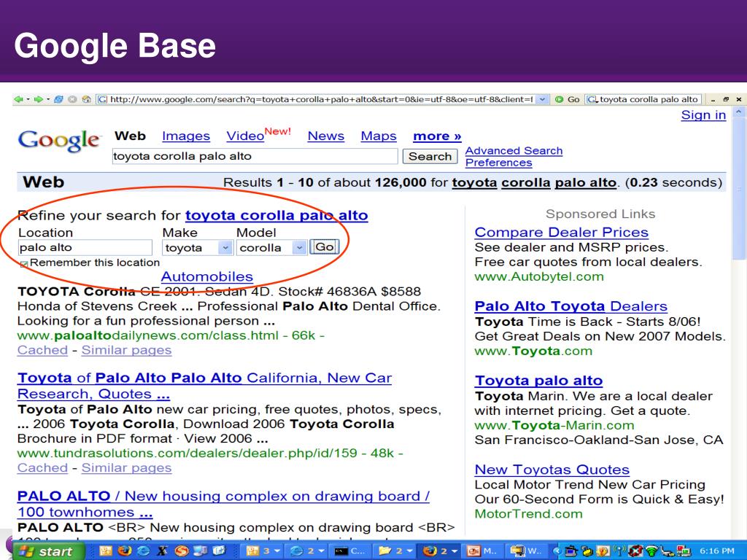Click the Go button in refine search
The height and width of the screenshot is (560, 747).
[x=325, y=247]
